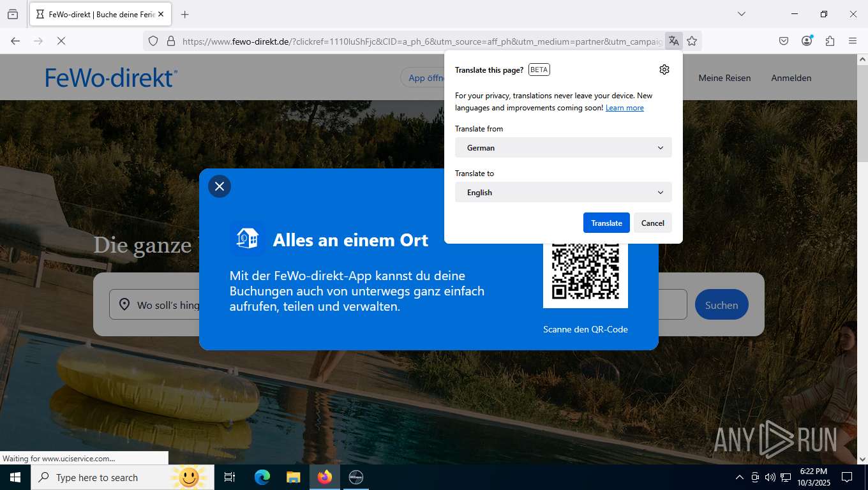This screenshot has height=490, width=868.
Task: Stop loading the page
Action: click(x=61, y=41)
